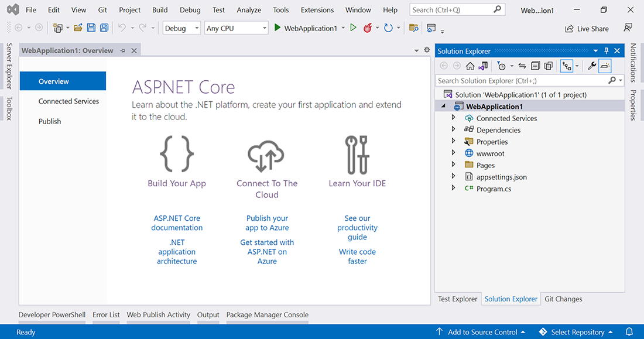Open the Toolbox side tab

[9, 108]
